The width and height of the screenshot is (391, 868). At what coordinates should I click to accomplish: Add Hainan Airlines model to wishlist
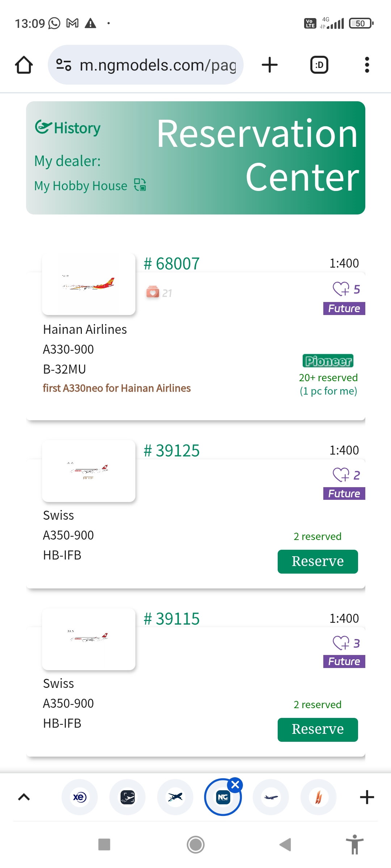341,289
